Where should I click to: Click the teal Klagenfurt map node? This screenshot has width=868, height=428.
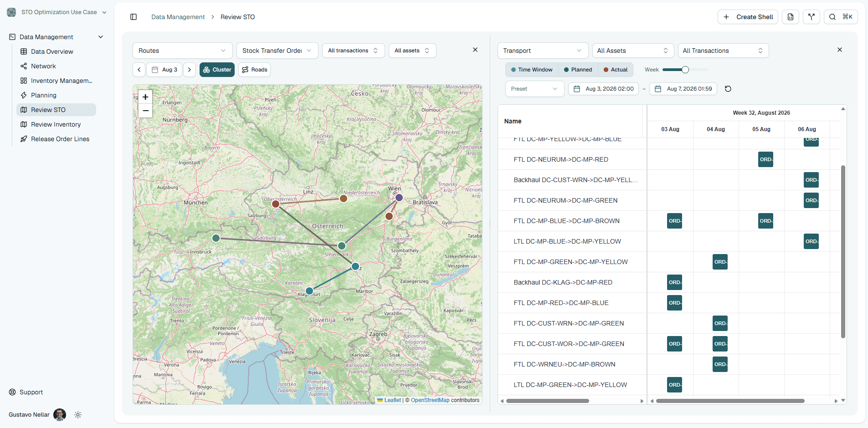(309, 291)
